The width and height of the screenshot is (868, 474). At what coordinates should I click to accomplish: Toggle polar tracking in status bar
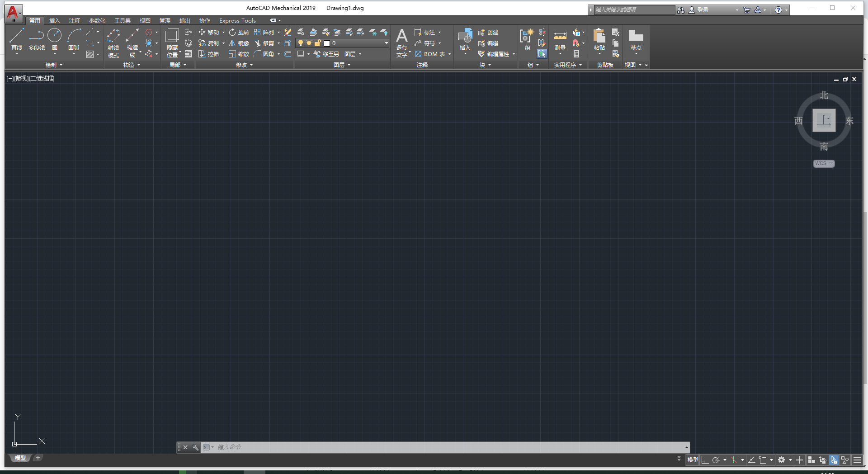tap(716, 460)
